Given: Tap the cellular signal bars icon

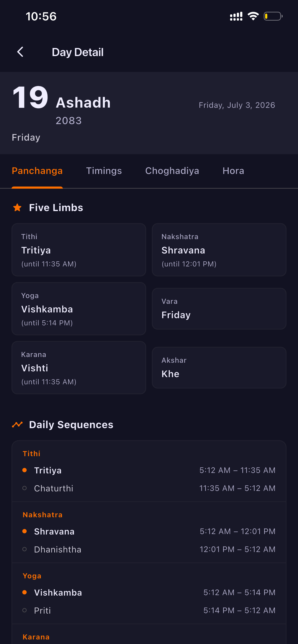Looking at the screenshot, I should [236, 16].
